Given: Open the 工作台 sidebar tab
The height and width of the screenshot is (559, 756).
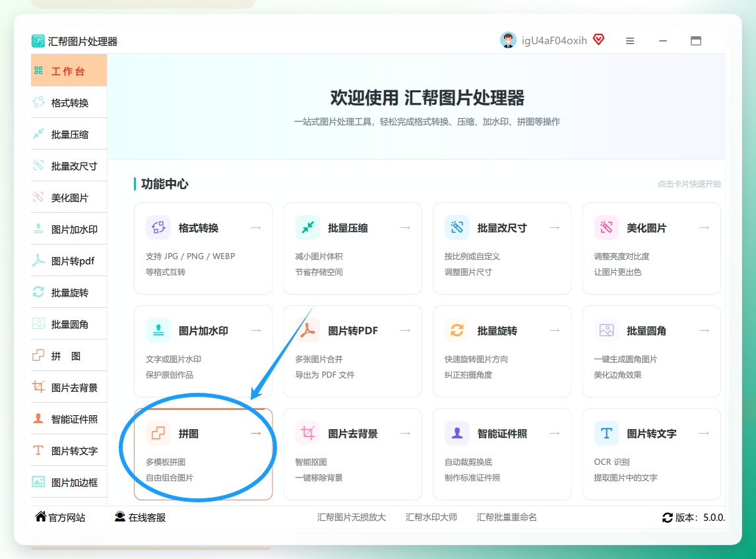Looking at the screenshot, I should [69, 71].
